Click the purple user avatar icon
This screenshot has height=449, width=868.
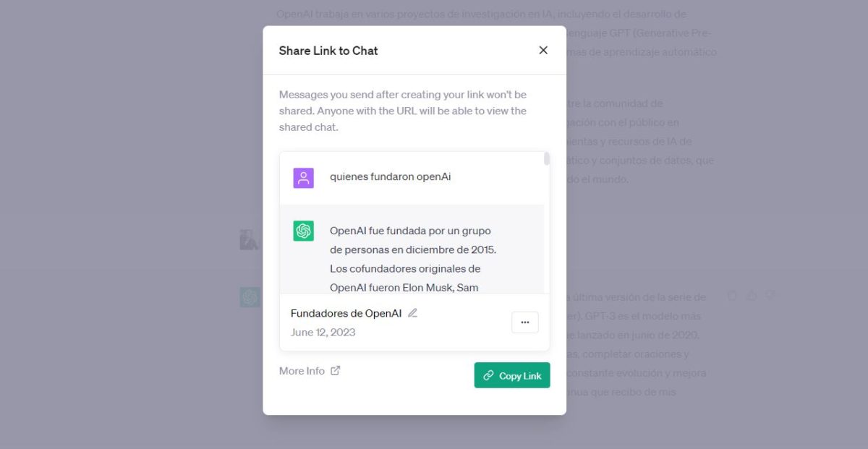click(x=303, y=178)
